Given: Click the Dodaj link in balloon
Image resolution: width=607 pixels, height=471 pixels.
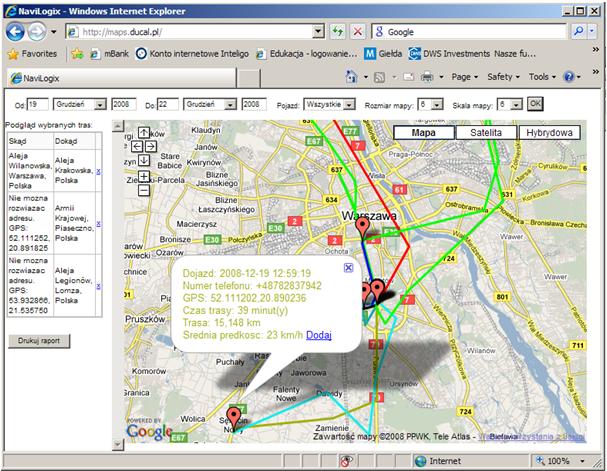Looking at the screenshot, I should click(319, 335).
